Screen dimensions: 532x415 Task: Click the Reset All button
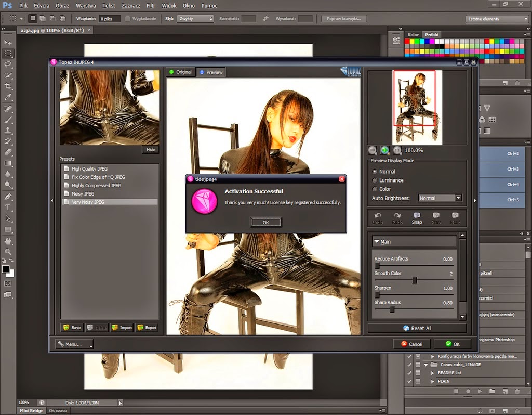417,328
